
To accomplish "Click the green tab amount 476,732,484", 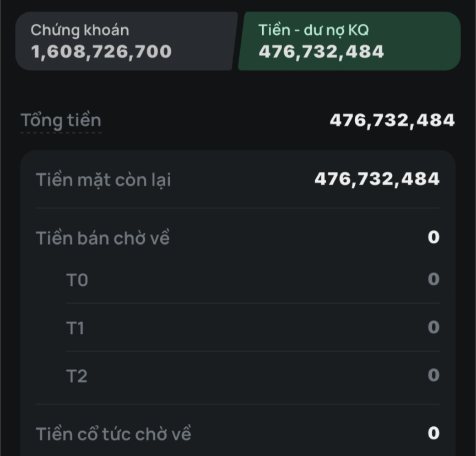I will [x=321, y=52].
